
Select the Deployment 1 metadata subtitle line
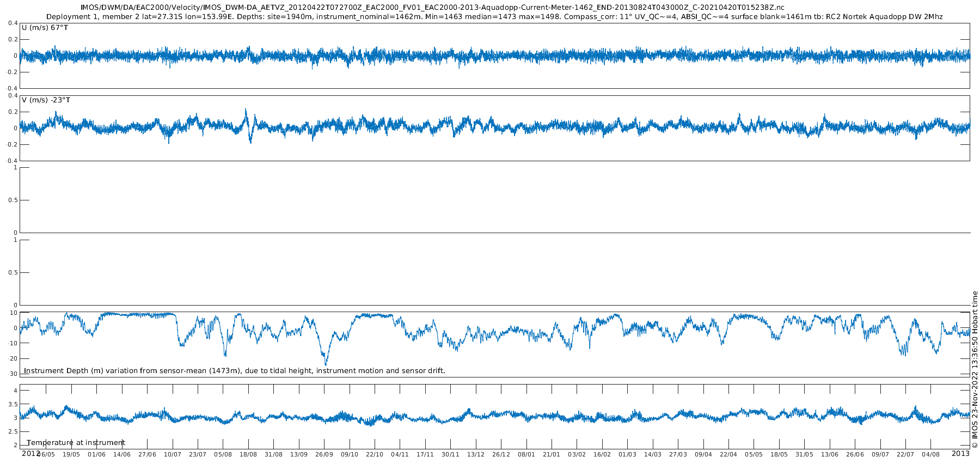pos(494,17)
